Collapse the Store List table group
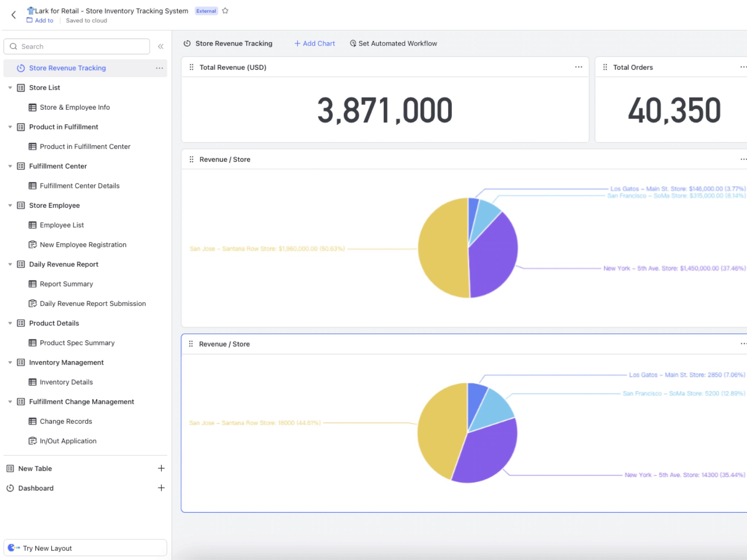This screenshot has width=747, height=560. tap(10, 88)
